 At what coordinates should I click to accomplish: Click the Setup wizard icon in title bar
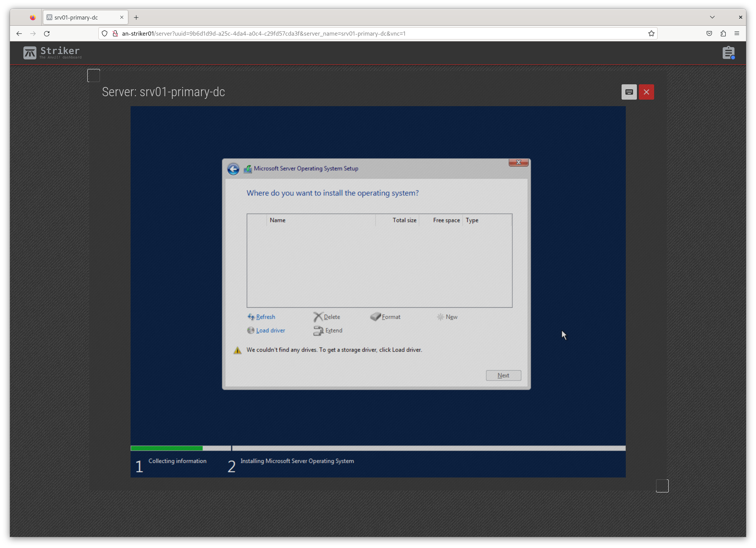pos(248,169)
